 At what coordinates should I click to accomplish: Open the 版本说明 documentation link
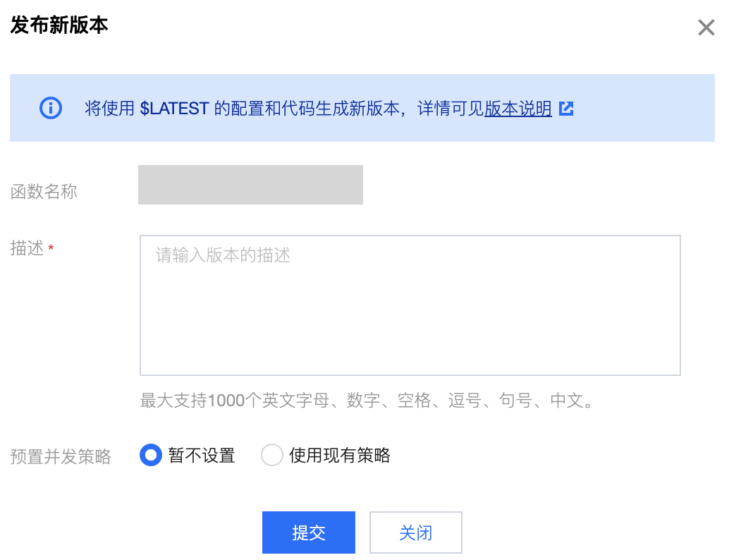pyautogui.click(x=518, y=109)
